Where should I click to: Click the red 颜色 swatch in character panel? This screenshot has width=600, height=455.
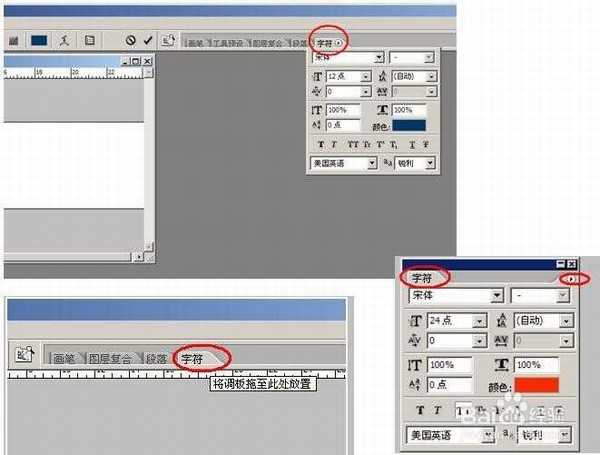(536, 385)
